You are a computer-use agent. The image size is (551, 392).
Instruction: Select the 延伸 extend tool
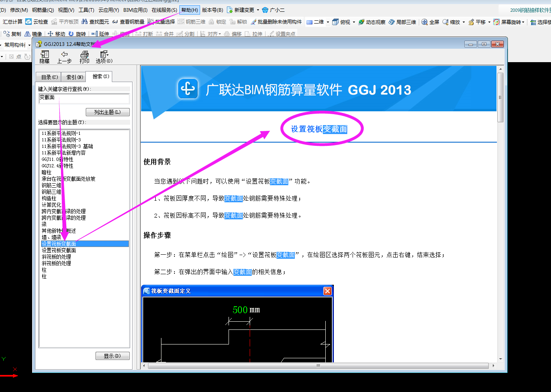(100, 34)
